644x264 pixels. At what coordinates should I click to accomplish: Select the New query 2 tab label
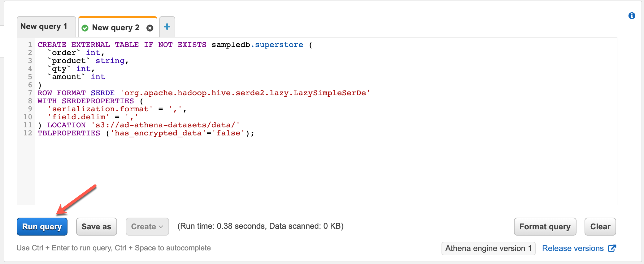[115, 28]
